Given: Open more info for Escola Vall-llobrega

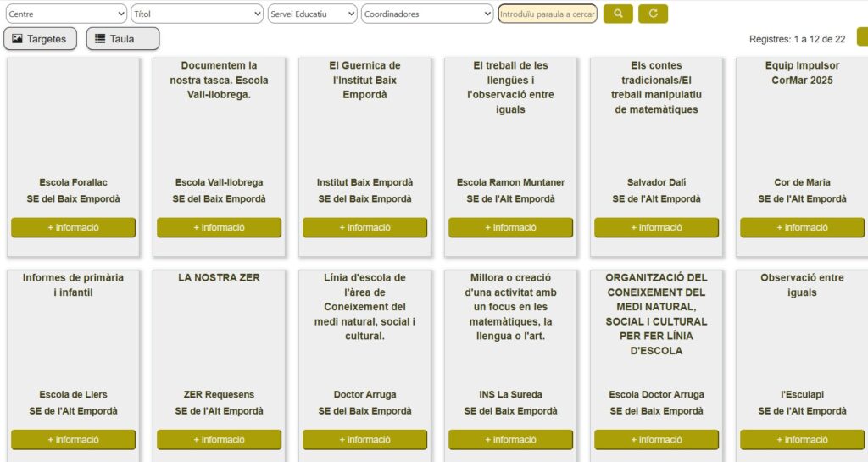Looking at the screenshot, I should (x=219, y=227).
